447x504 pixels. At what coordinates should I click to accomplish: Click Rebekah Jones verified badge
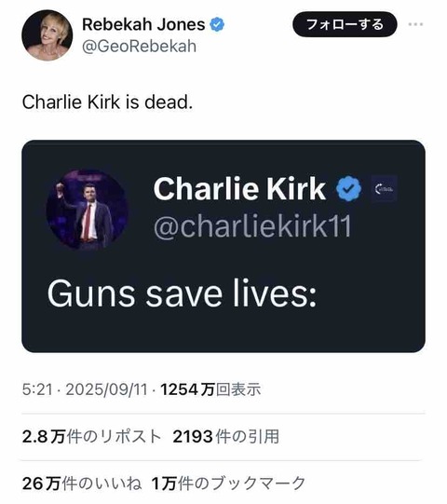(217, 25)
